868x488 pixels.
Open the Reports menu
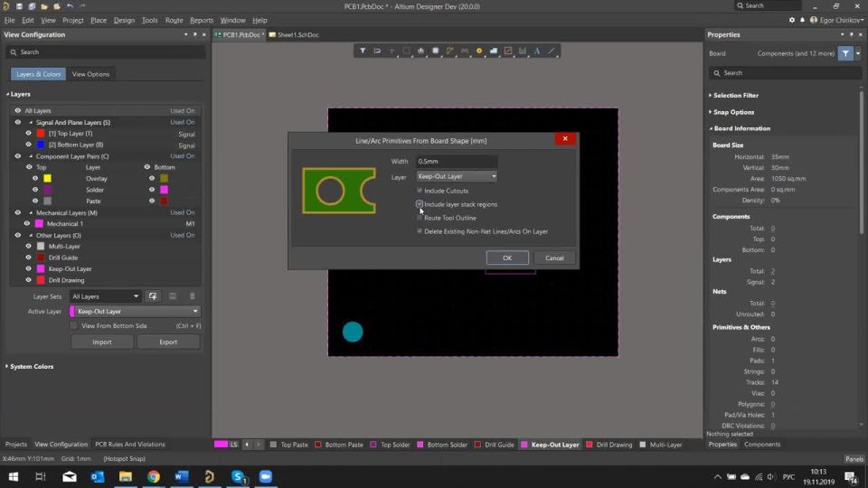pos(202,20)
